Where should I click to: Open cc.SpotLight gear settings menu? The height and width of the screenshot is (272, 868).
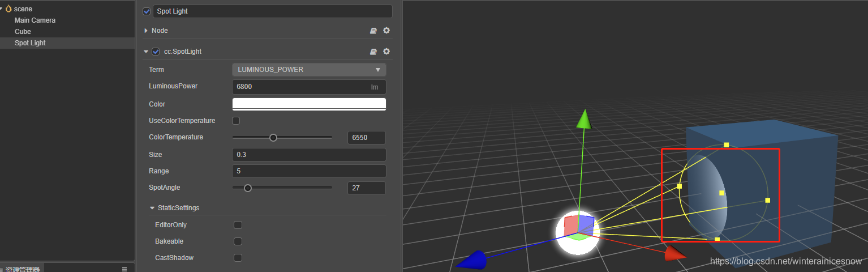386,52
